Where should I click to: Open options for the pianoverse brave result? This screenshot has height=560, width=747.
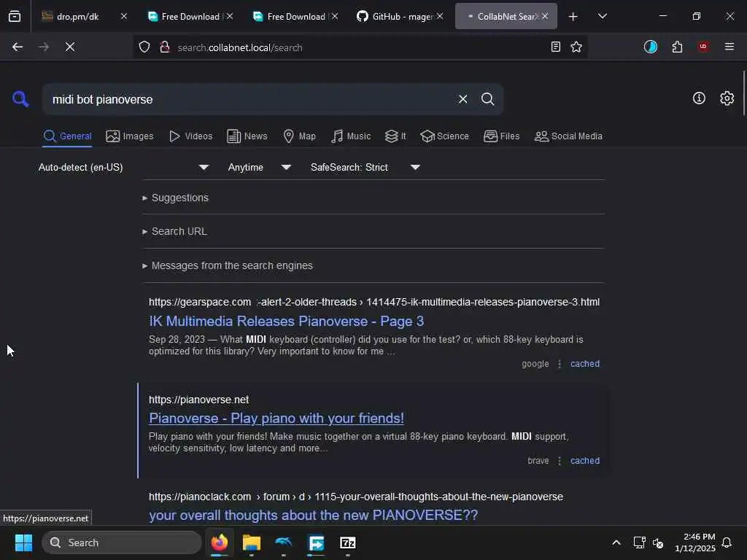pos(560,461)
